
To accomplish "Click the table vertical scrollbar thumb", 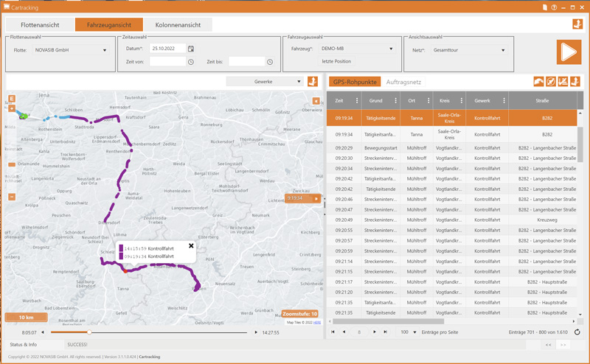I will pos(580,144).
